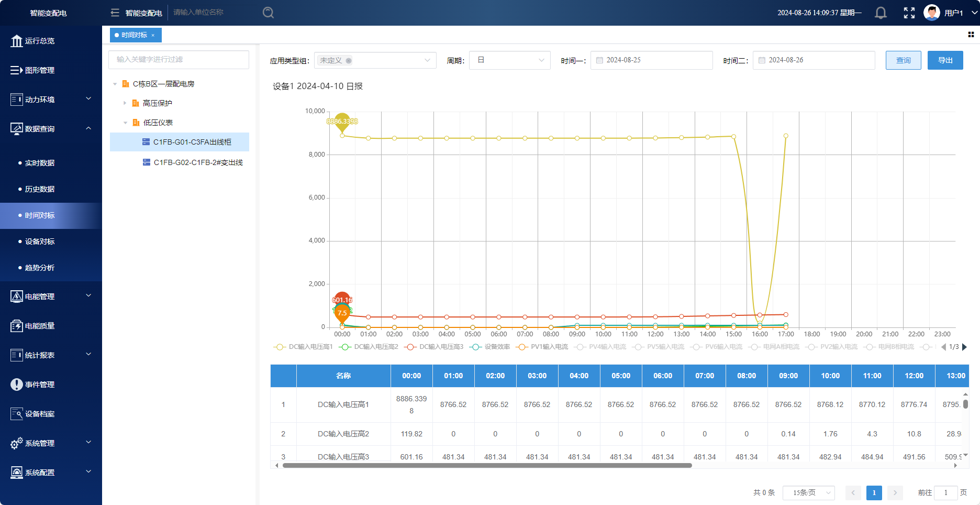Click the hamburger menu collapse icon
The image size is (980, 505).
(115, 13)
